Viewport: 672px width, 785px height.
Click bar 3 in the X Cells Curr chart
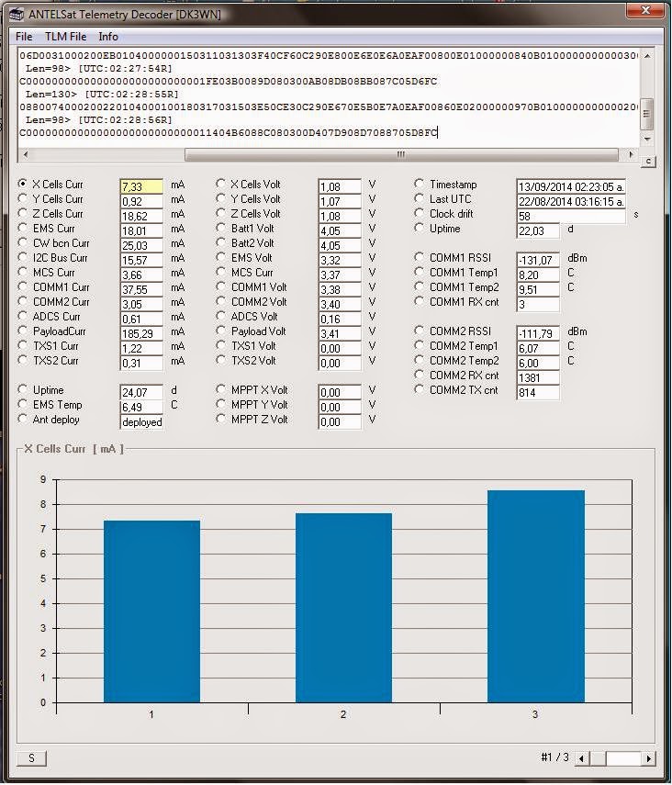click(x=536, y=596)
